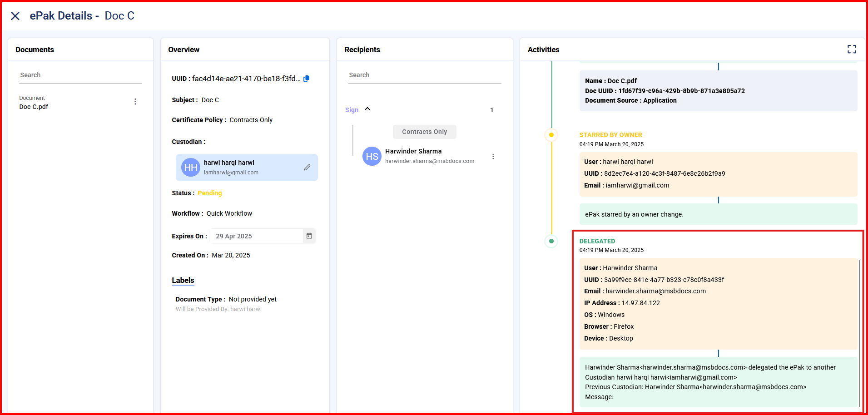Viewport: 868px width, 415px height.
Task: Click the Sign group label
Action: click(352, 110)
